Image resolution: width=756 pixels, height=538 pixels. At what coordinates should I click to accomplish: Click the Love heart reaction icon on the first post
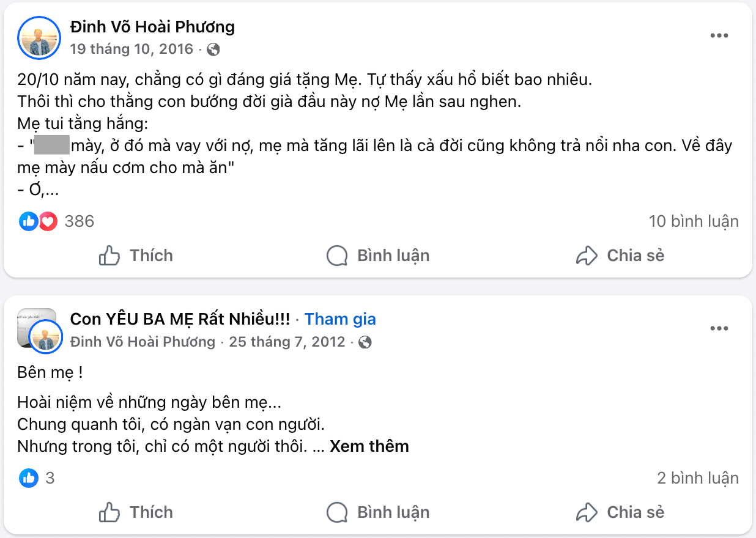click(x=46, y=221)
